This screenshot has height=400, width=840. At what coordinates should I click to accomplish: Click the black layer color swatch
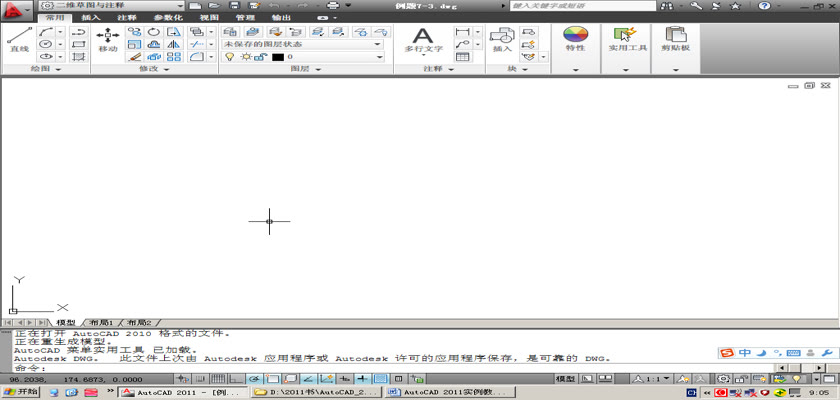[x=278, y=57]
